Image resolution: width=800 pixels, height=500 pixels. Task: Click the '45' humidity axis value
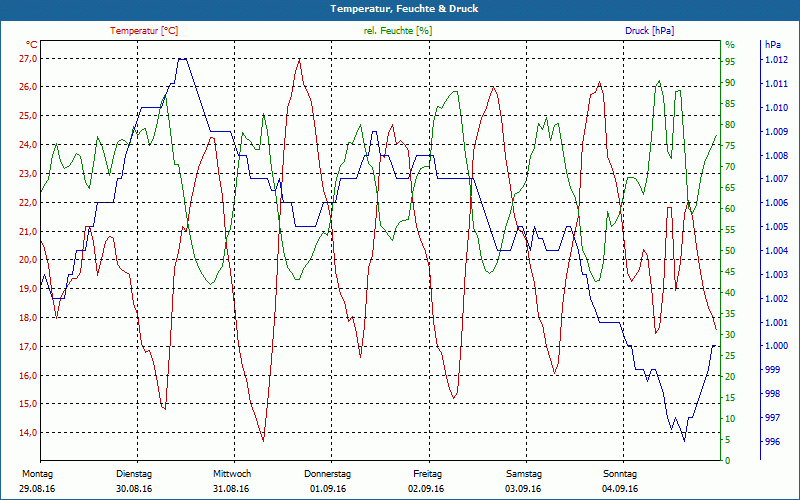[x=730, y=271]
